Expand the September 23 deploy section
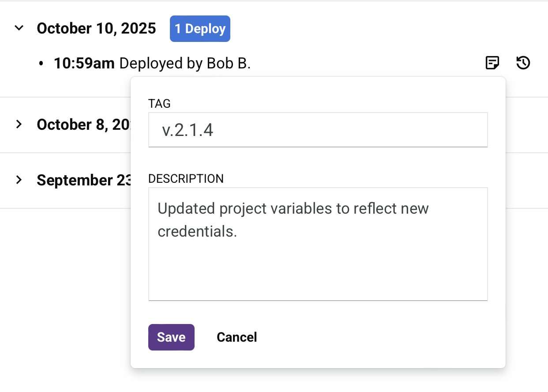 pyautogui.click(x=19, y=180)
